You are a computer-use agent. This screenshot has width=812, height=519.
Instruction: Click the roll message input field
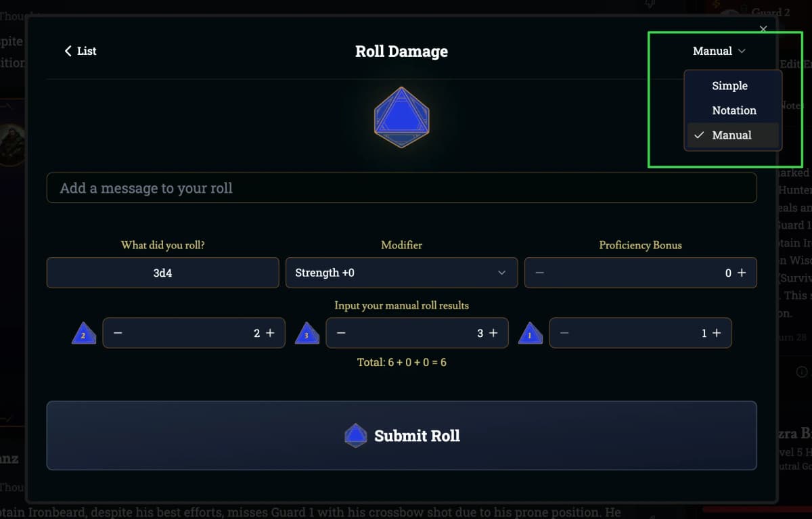tap(401, 188)
